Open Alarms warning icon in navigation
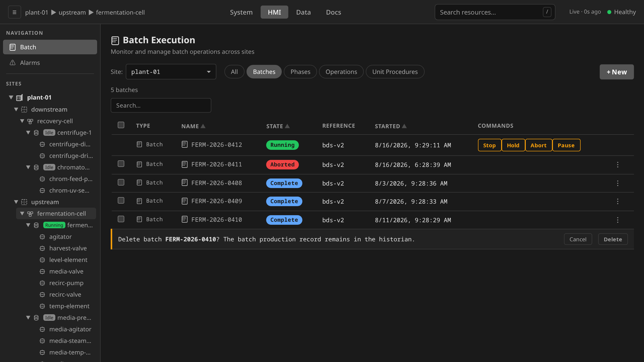The height and width of the screenshot is (362, 644). click(13, 63)
